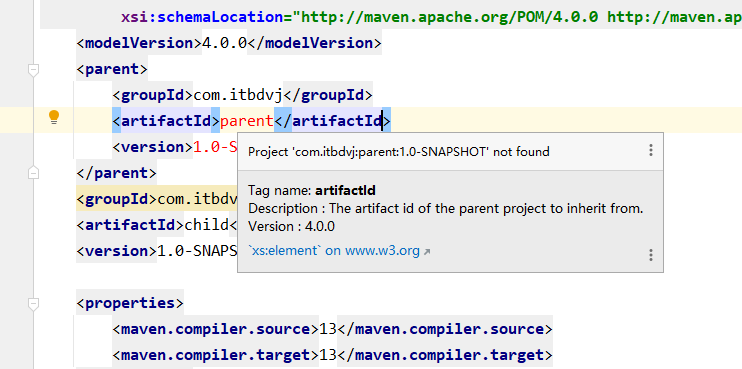Collapse the <properties> section fold marker
The image size is (742, 369).
tap(33, 303)
